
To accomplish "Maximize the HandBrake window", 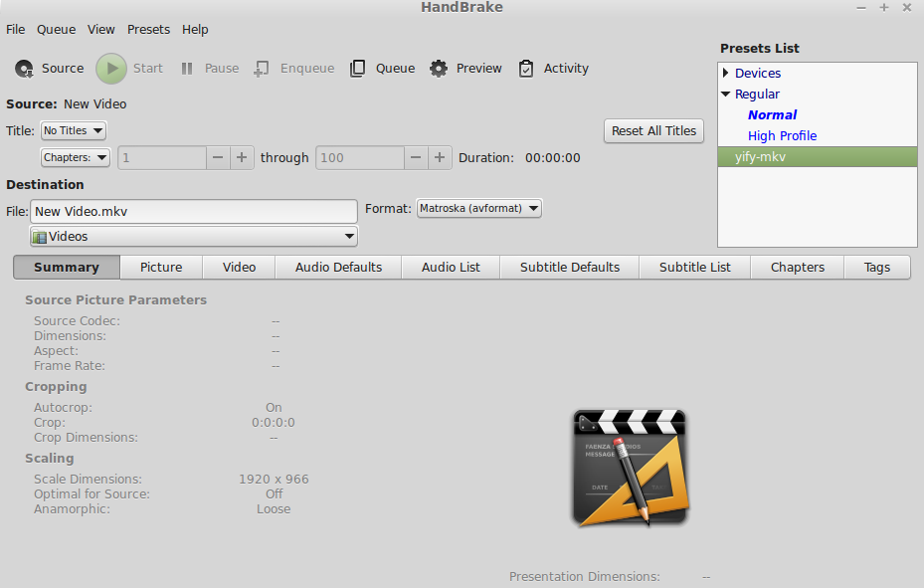I will click(x=884, y=8).
